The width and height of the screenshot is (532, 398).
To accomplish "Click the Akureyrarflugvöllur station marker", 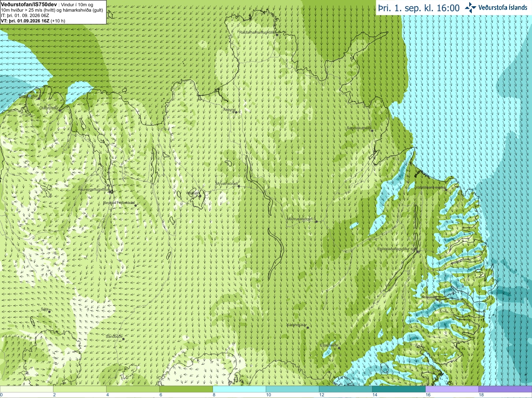I will [x=111, y=192].
